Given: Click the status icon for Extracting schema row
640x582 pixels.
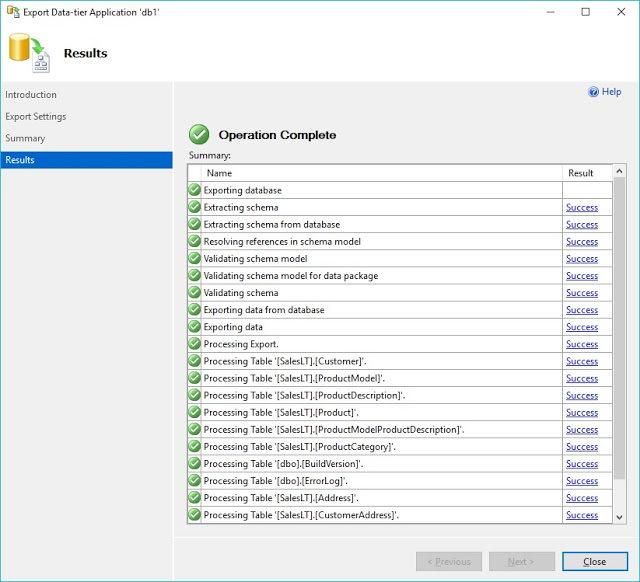Looking at the screenshot, I should [x=195, y=207].
